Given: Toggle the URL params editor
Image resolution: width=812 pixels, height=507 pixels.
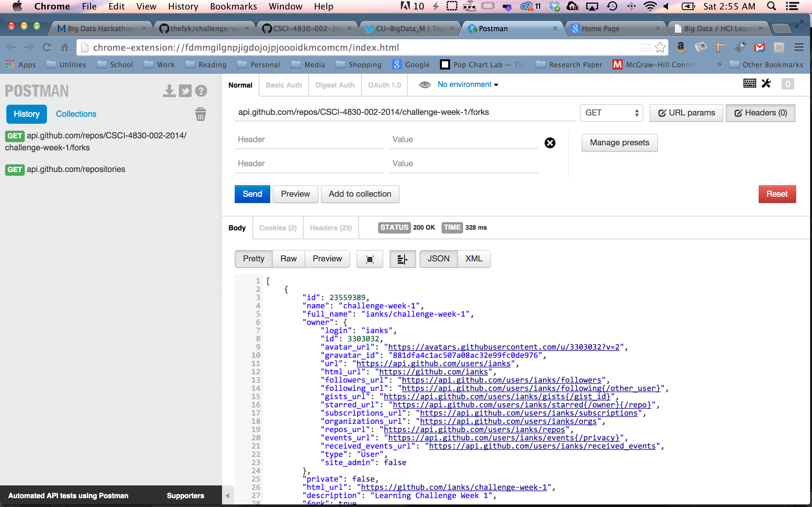Looking at the screenshot, I should click(686, 113).
